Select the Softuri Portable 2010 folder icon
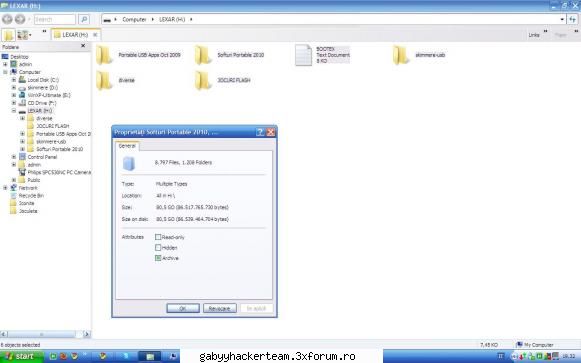This screenshot has width=581, height=363. (x=203, y=55)
